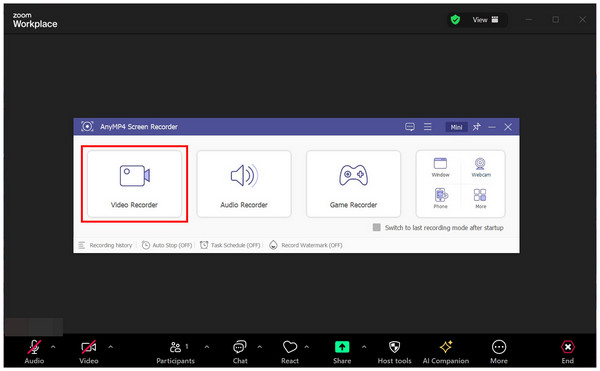600x371 pixels.
Task: Select the Window recording icon
Action: pos(440,167)
